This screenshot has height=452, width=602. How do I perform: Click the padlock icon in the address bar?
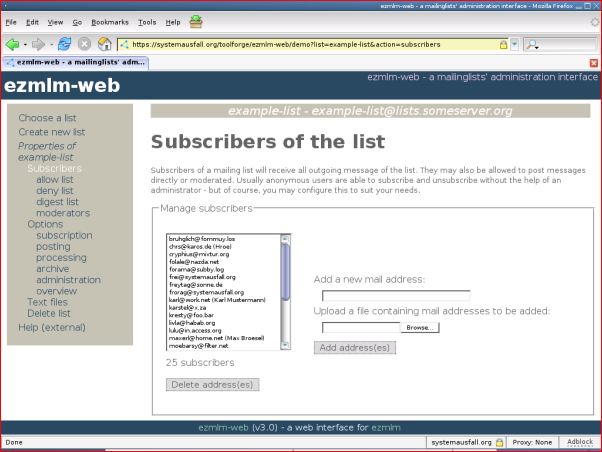click(503, 45)
